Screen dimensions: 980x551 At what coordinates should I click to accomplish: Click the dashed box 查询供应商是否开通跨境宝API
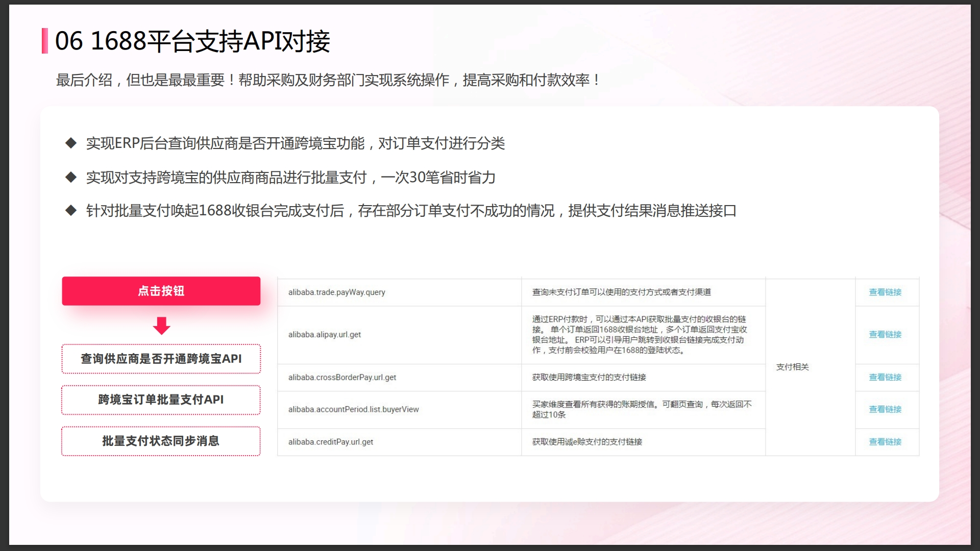pyautogui.click(x=161, y=359)
